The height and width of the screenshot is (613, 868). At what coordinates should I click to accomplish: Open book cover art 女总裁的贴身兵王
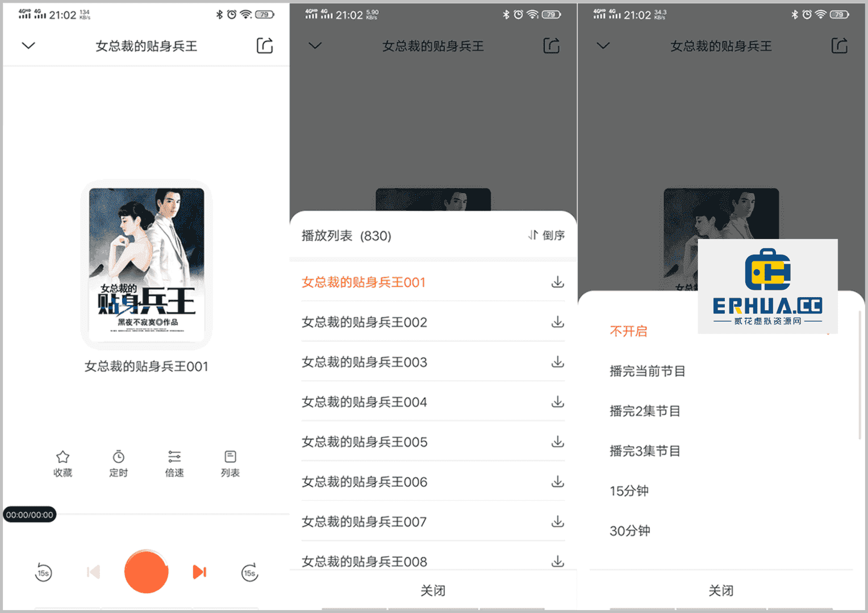click(147, 265)
